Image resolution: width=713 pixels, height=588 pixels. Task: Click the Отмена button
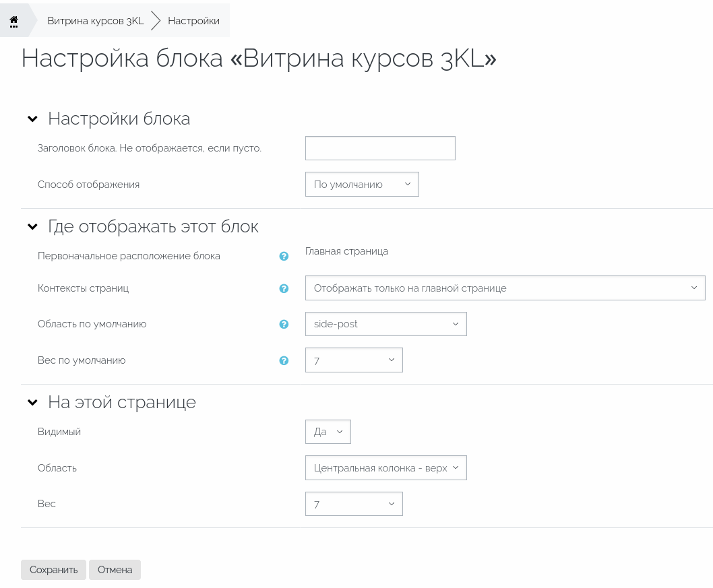[x=115, y=570]
